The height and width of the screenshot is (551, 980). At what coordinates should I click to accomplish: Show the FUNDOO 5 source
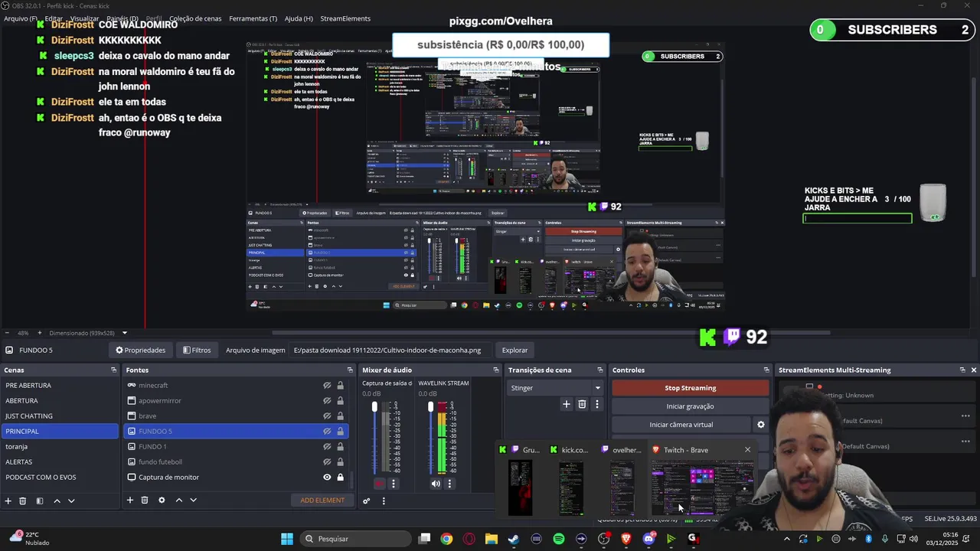click(x=327, y=432)
